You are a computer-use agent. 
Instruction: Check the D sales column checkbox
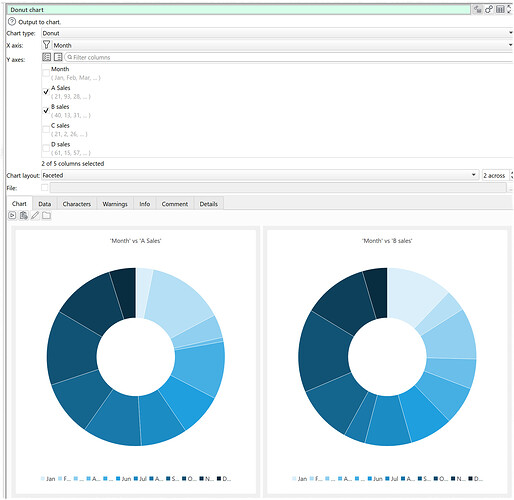[46, 148]
